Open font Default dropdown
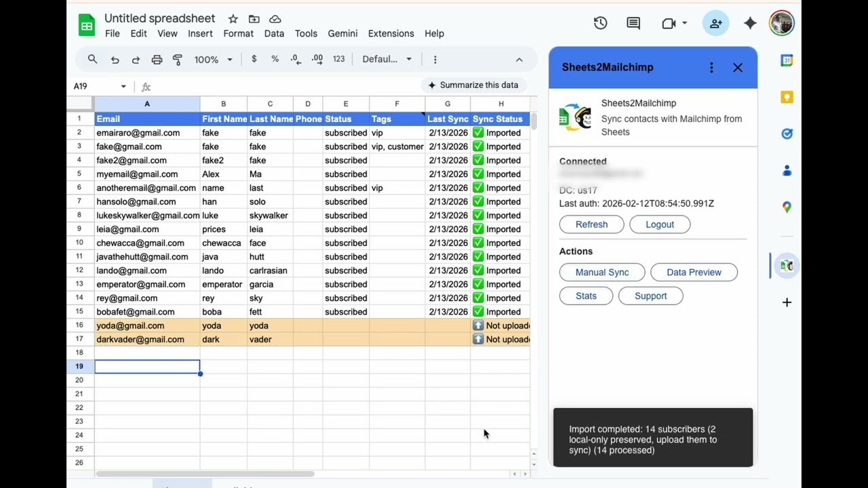Screen dimensions: 868x488 click(387, 60)
